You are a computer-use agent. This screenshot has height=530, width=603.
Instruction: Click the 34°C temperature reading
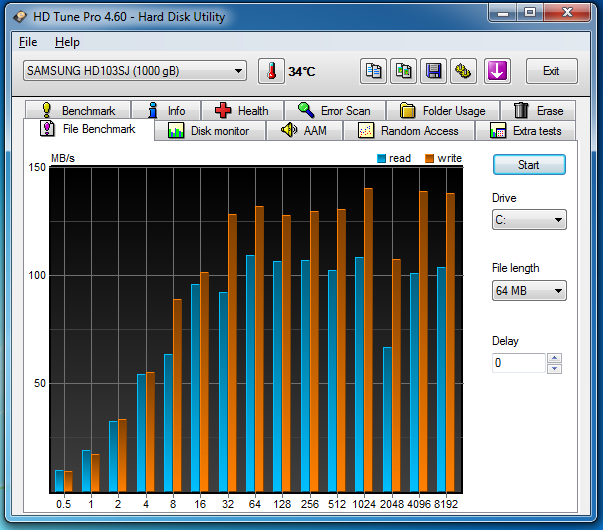pyautogui.click(x=302, y=72)
